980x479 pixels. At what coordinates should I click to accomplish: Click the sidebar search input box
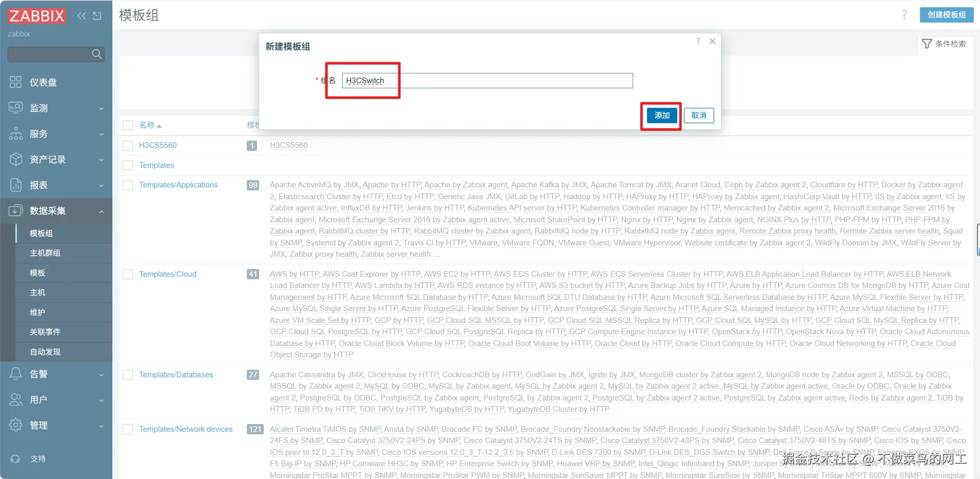[x=56, y=54]
